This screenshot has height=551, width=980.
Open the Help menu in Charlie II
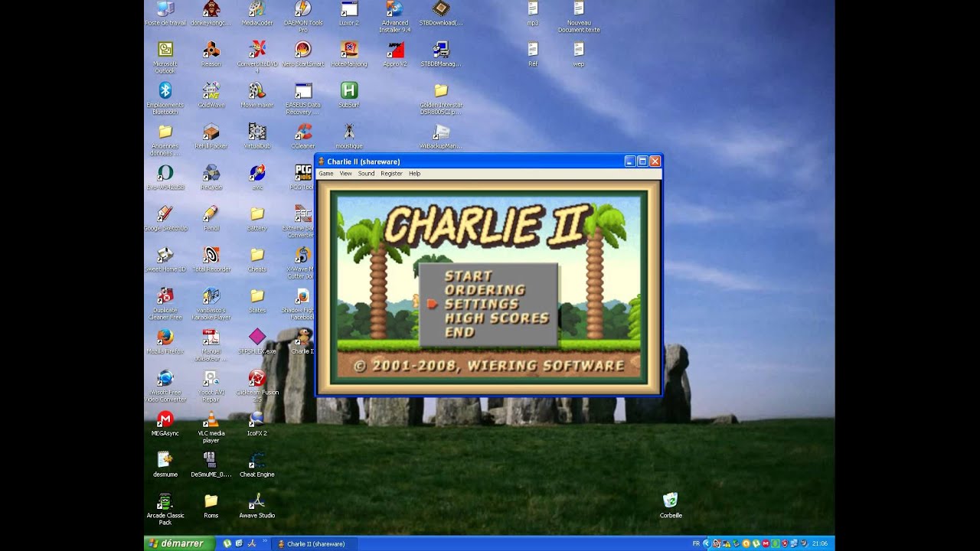click(x=414, y=174)
